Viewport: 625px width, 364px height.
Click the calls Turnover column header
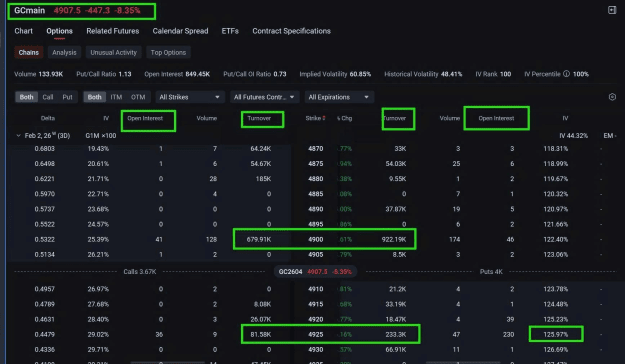(x=259, y=118)
